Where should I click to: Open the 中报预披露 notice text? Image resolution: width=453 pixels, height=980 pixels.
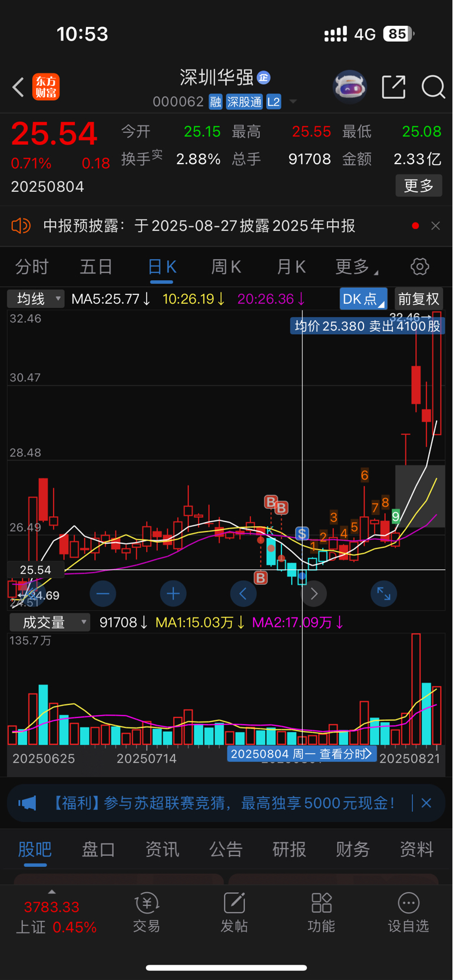point(199,226)
